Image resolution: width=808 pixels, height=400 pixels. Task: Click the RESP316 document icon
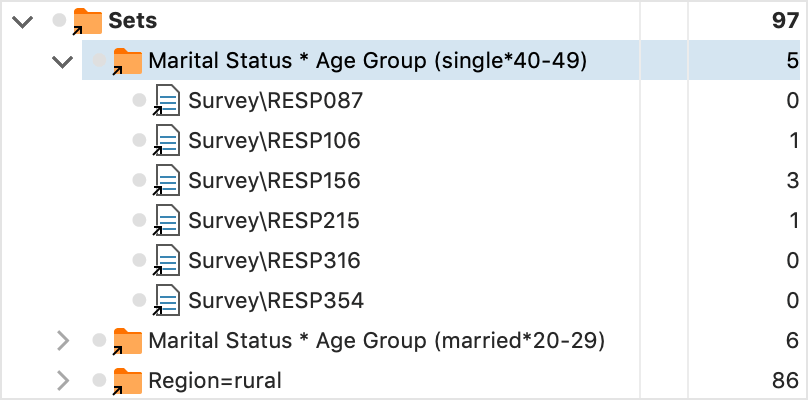tap(167, 261)
